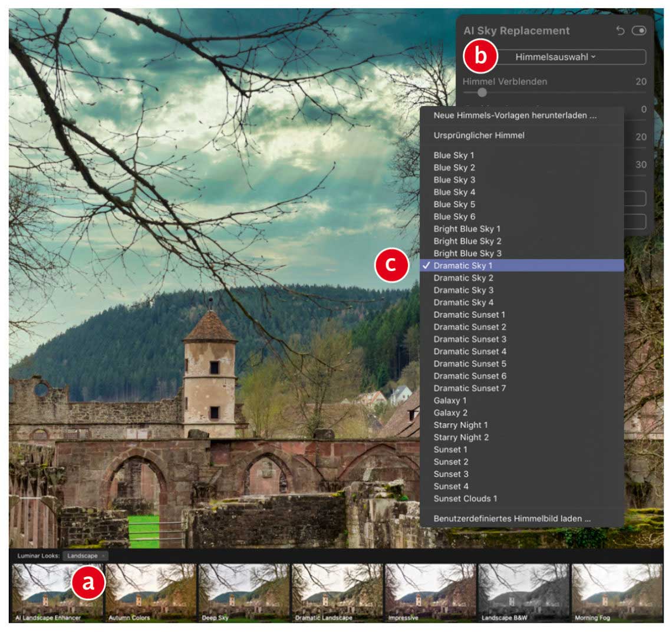Choose Bright Blue Sky 3 sky
672x633 pixels.
tap(467, 253)
